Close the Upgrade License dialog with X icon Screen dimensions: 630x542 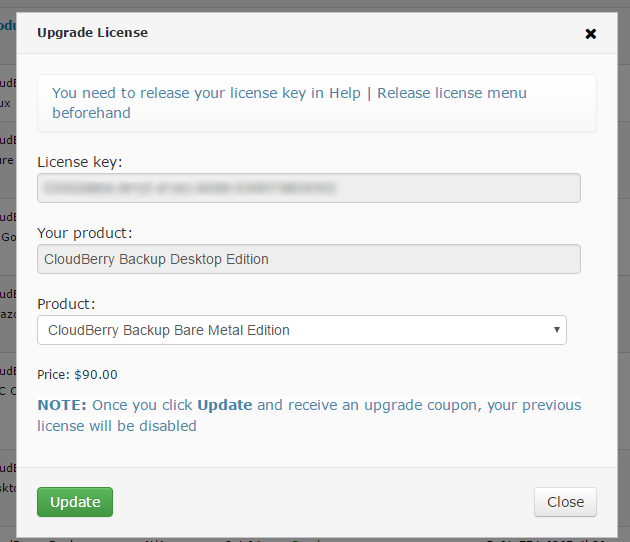click(x=590, y=34)
